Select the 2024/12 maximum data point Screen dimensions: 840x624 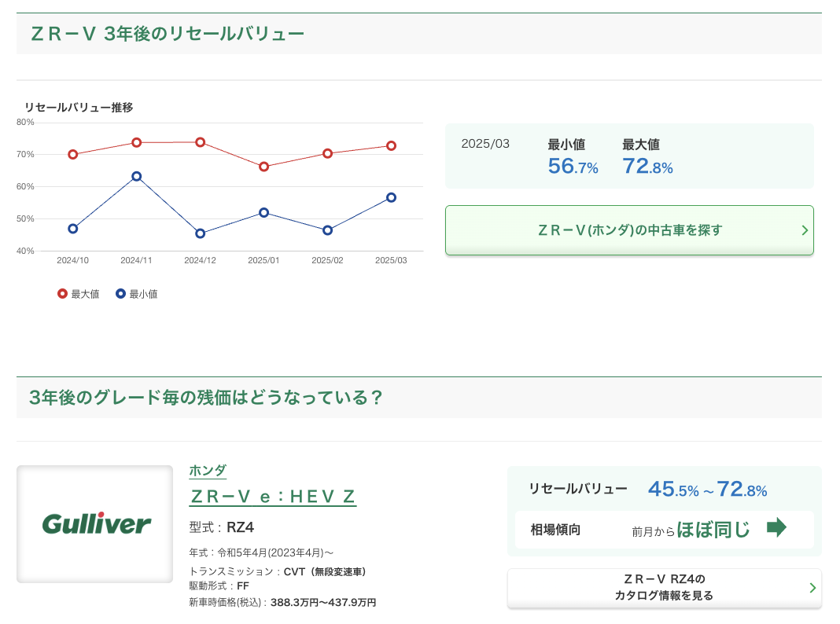(x=201, y=142)
